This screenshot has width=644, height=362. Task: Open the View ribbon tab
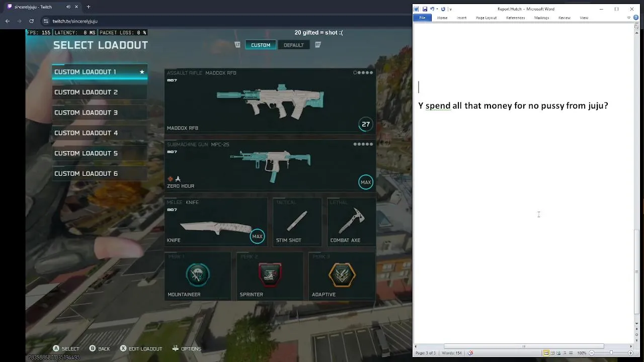click(584, 18)
